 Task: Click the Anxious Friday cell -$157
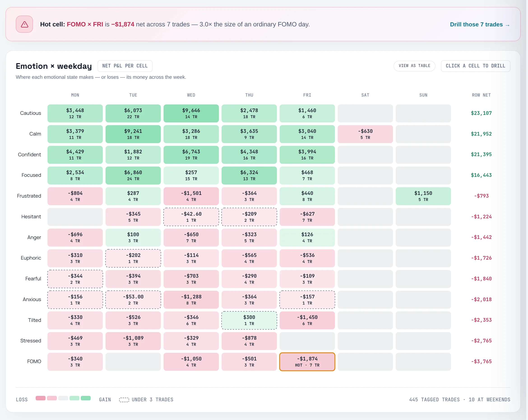(x=307, y=300)
